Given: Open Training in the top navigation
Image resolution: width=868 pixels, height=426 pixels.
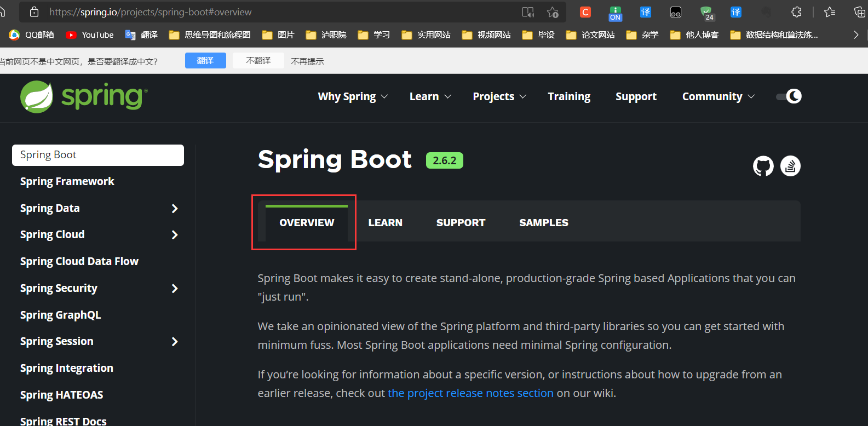Looking at the screenshot, I should tap(569, 96).
